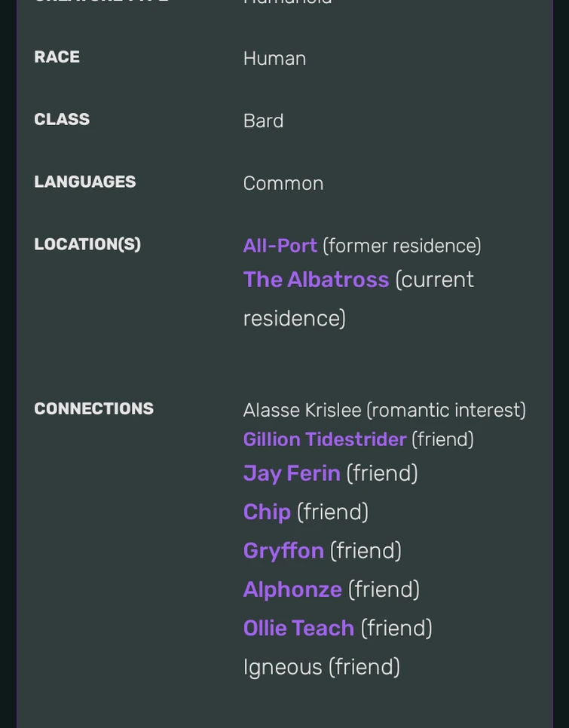Follow The Albatross link

point(316,280)
